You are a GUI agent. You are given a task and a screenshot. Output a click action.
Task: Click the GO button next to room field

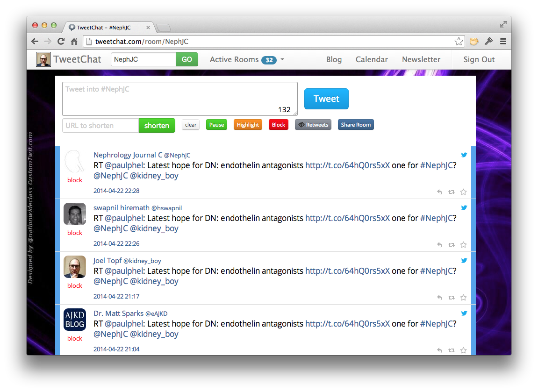pyautogui.click(x=187, y=59)
